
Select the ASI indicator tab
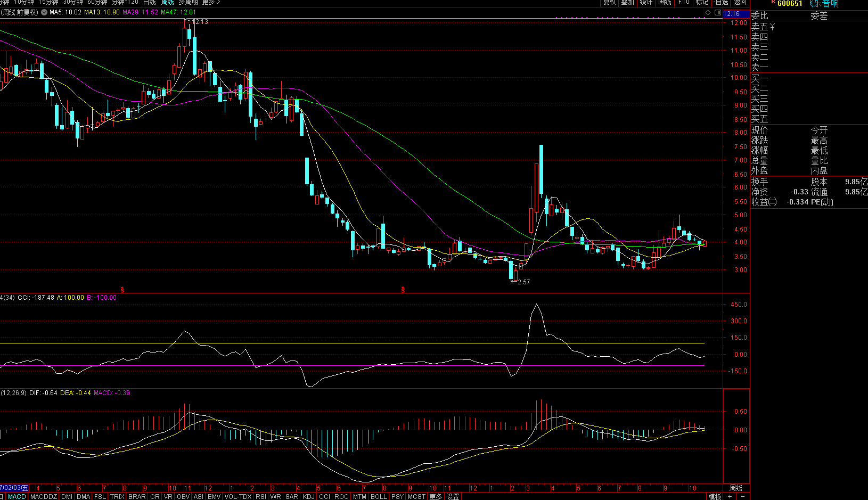pos(198,496)
